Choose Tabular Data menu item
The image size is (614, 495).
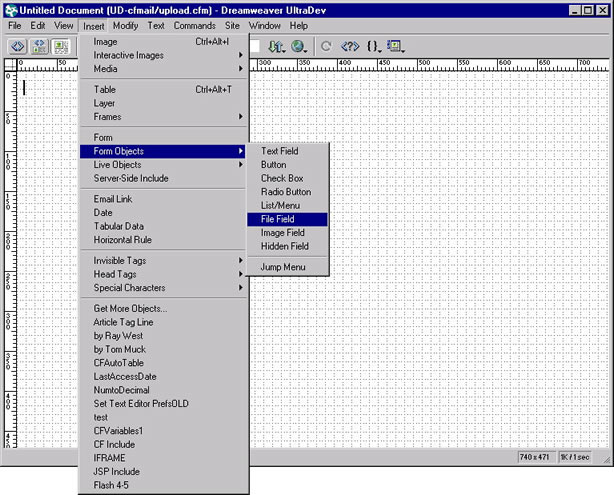163,226
